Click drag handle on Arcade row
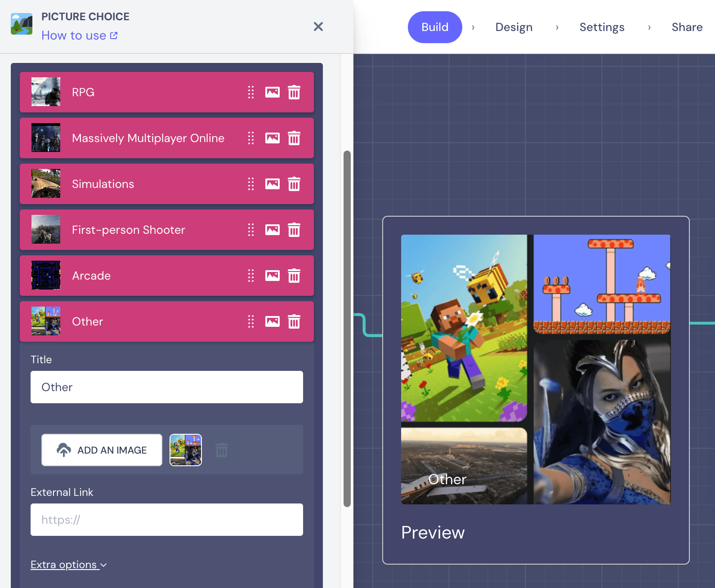This screenshot has height=588, width=715. 251,276
